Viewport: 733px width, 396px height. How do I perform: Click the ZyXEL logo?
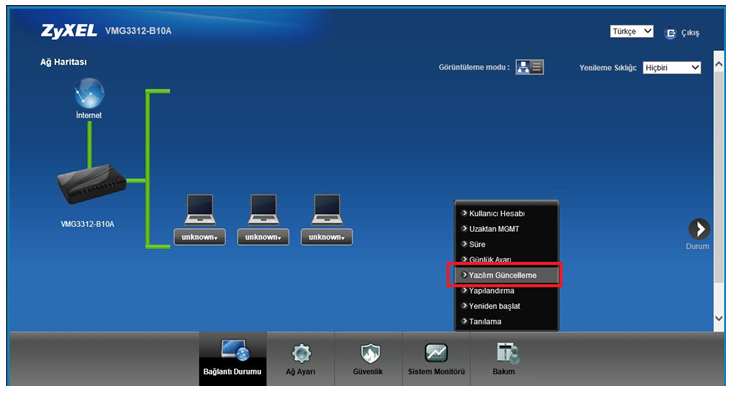tap(69, 31)
